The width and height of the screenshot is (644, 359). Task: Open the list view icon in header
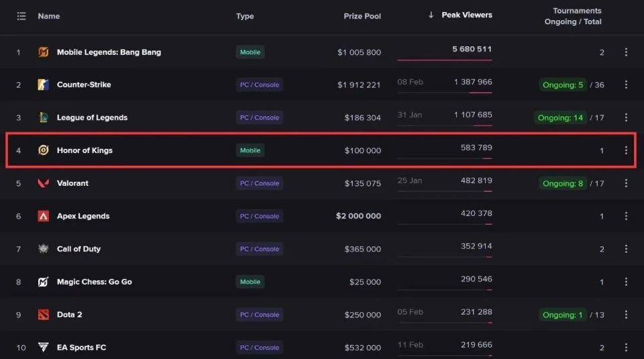point(21,16)
